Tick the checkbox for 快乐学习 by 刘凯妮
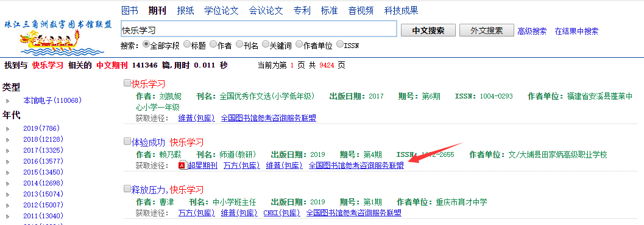Viewport: 644px width, 225px height. 127,83
